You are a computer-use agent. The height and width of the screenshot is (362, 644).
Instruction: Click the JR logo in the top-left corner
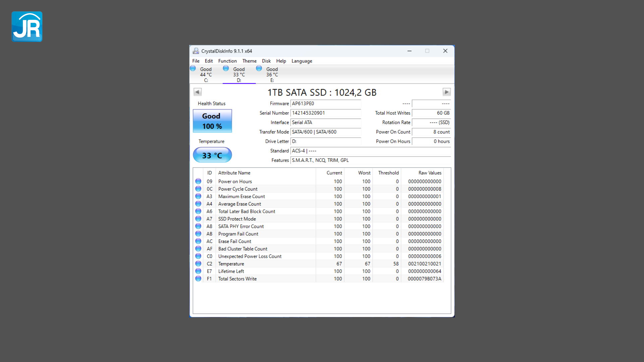27,26
